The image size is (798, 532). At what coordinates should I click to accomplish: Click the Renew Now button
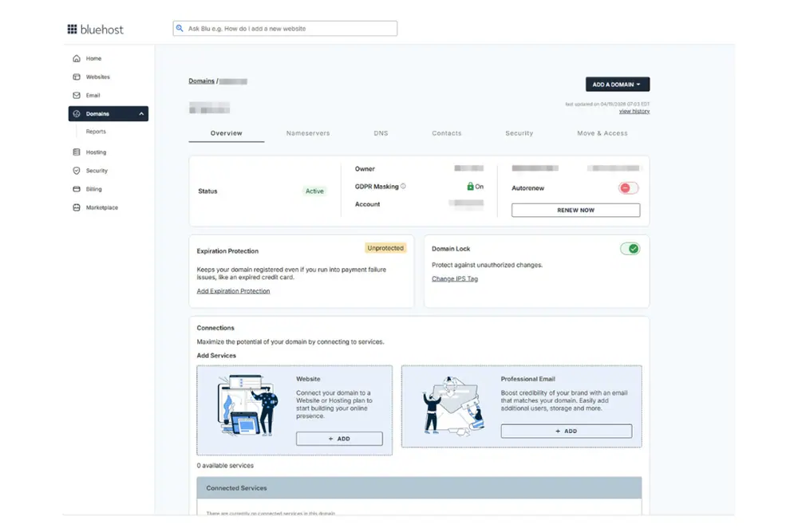click(x=575, y=210)
